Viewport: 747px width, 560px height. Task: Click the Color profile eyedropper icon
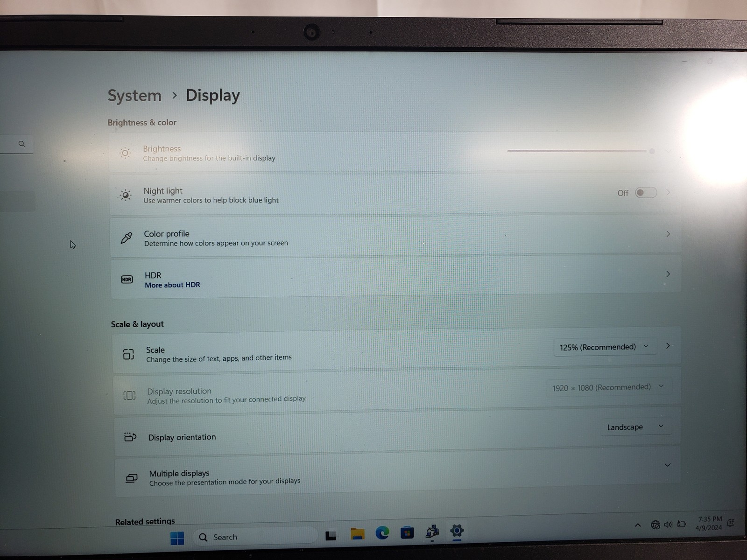126,238
